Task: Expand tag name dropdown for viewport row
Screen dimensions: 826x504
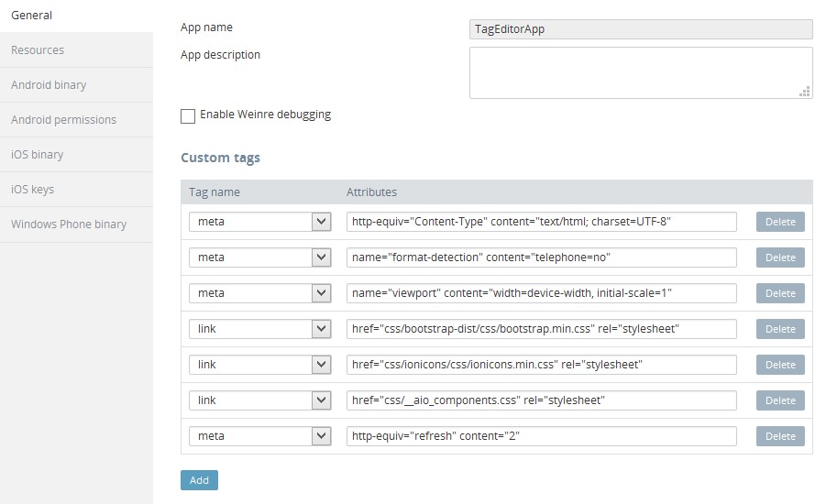Action: [259, 293]
